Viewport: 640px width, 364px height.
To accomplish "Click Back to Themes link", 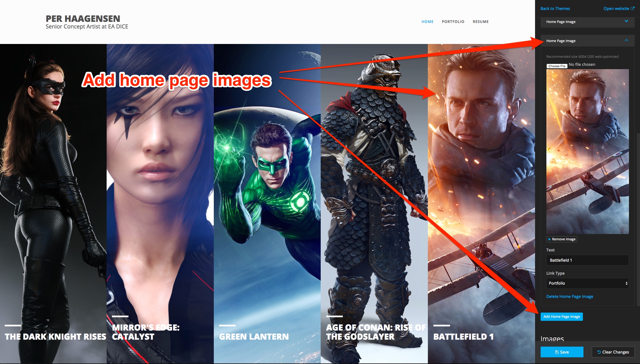I will tap(555, 9).
